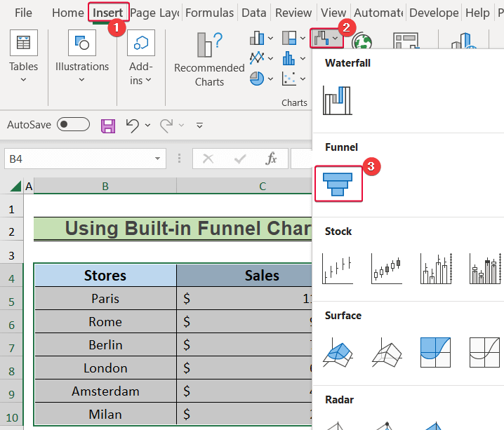This screenshot has height=430, width=504.
Task: Insert a Waterfall chart
Action: pyautogui.click(x=336, y=100)
